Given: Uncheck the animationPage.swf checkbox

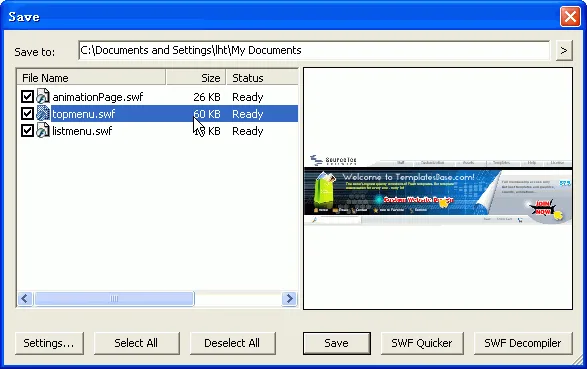Looking at the screenshot, I should (x=27, y=97).
